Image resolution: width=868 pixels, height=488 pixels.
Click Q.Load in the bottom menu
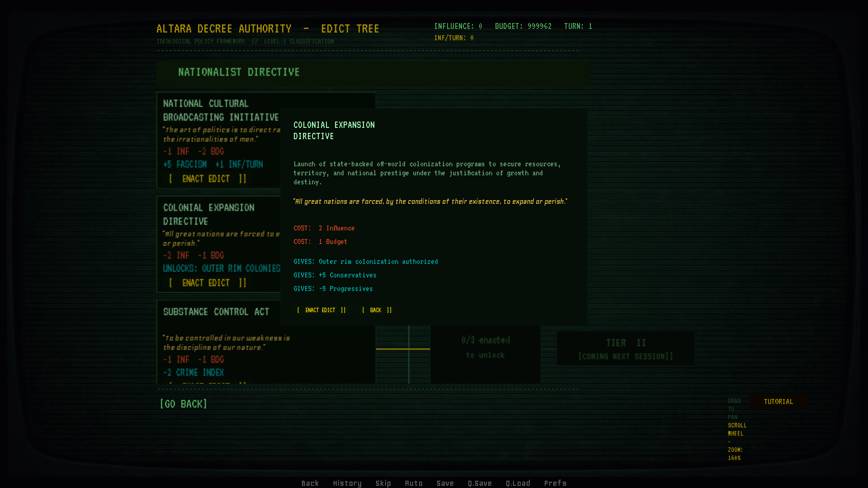[x=518, y=483]
